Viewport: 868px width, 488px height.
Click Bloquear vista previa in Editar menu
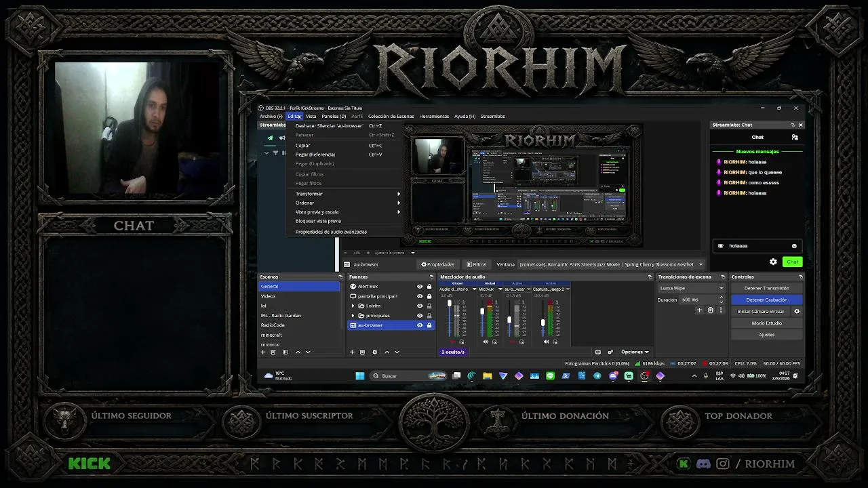coord(344,221)
